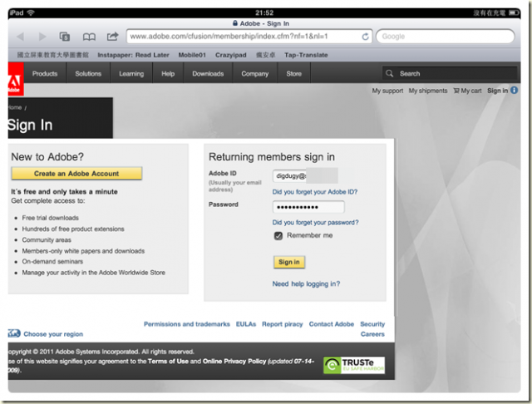Focus the Adobe ID input field
Image resolution: width=532 pixels, height=404 pixels.
[x=305, y=175]
